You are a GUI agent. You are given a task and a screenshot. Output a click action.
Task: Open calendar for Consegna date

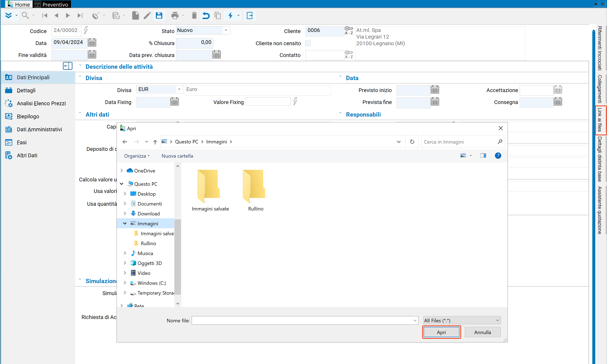(x=558, y=102)
